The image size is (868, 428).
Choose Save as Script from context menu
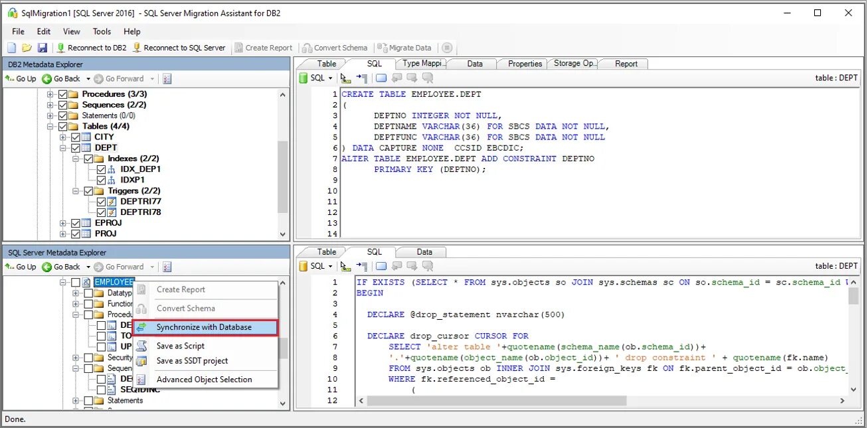[181, 346]
